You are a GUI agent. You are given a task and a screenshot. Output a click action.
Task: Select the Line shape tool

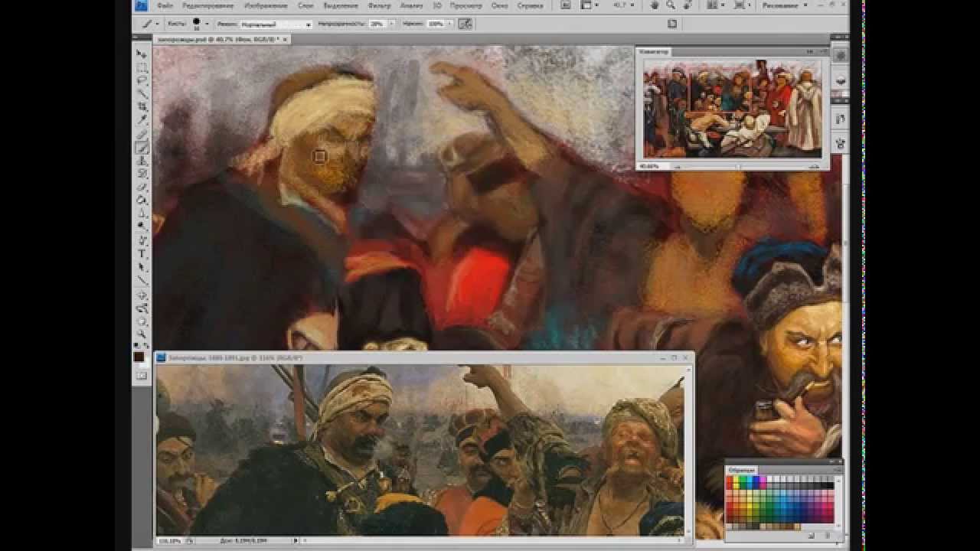tap(142, 281)
